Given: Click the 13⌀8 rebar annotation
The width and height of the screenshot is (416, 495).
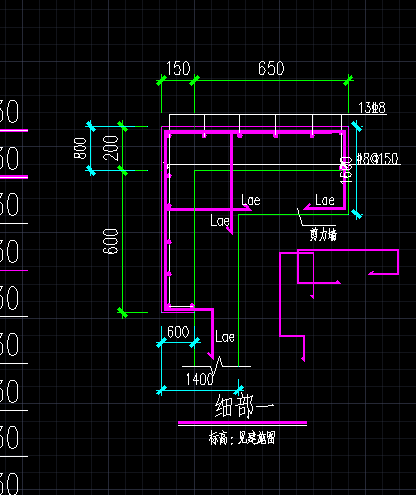Looking at the screenshot, I should point(372,108).
